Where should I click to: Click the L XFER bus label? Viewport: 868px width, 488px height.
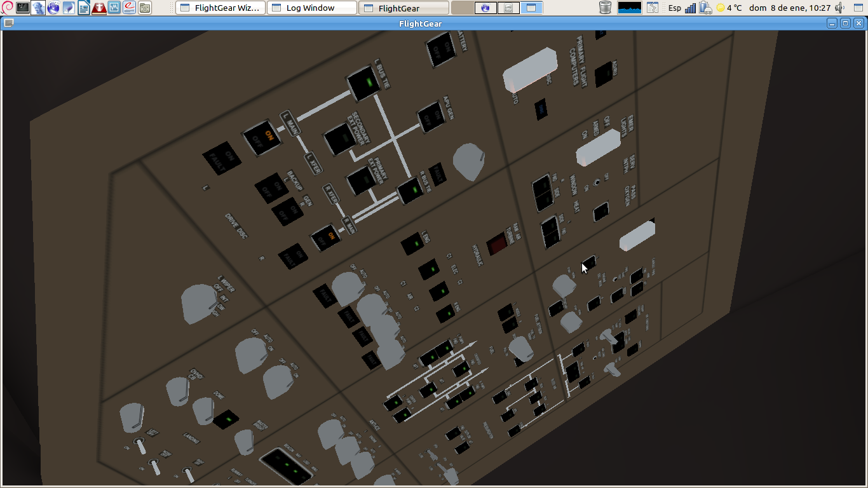pos(313,163)
